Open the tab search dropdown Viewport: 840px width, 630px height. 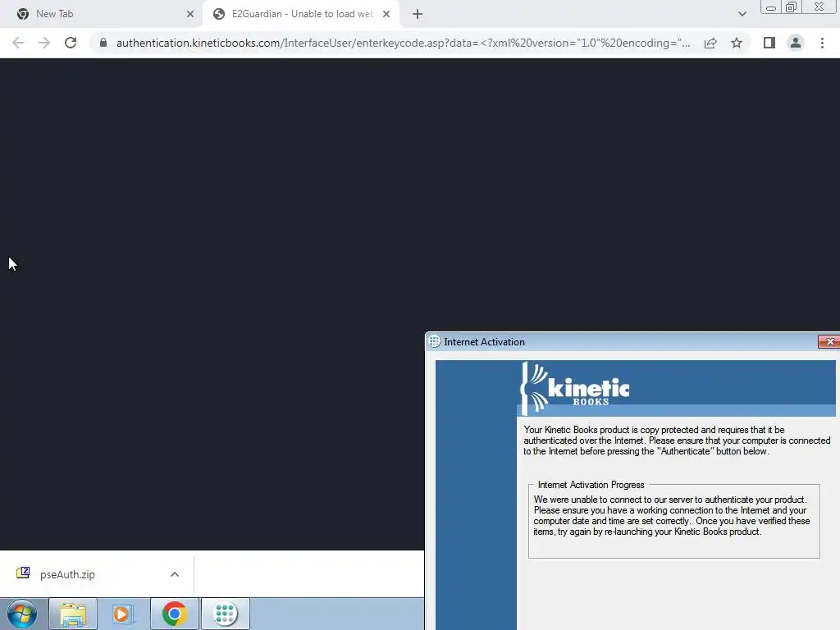tap(742, 14)
